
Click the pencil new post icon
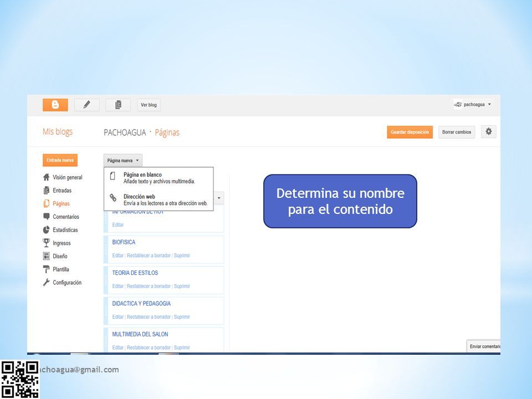(87, 105)
